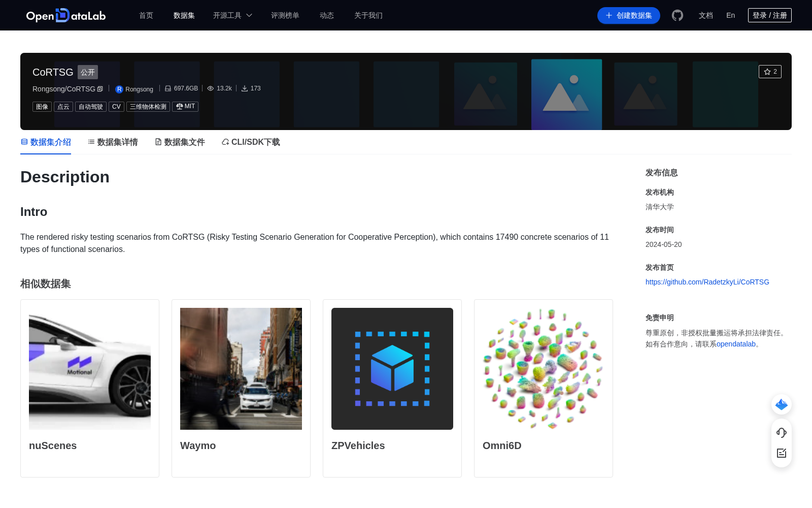Go to the 首页 nav item
Screen dimensions: 812x508
(x=146, y=15)
